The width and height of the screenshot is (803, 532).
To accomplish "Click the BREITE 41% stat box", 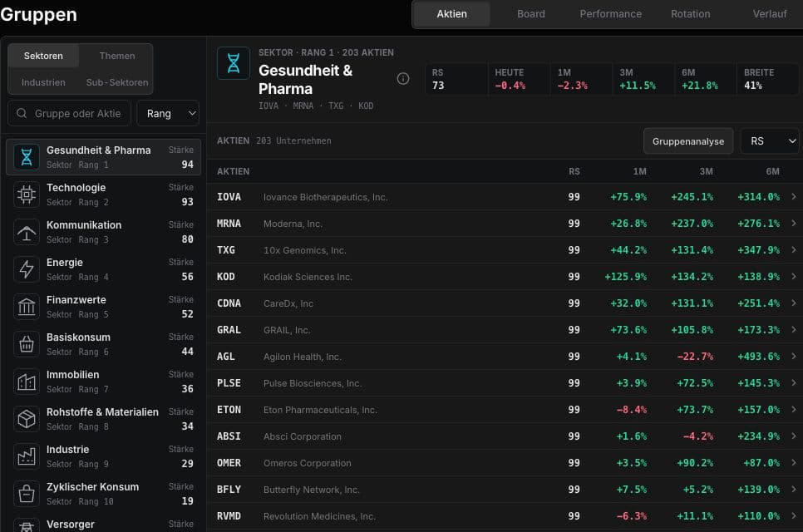I will click(x=766, y=79).
